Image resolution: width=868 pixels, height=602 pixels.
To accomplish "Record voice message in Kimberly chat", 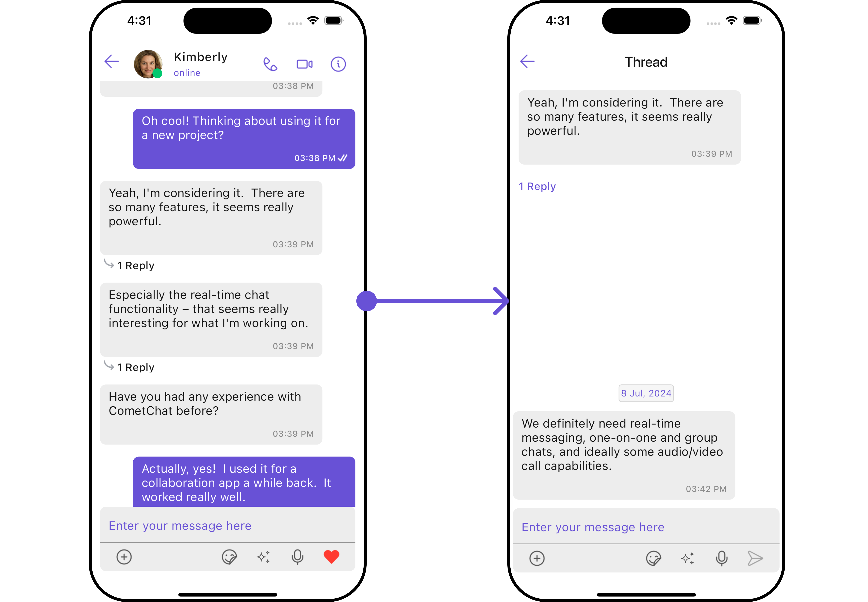I will 297,557.
